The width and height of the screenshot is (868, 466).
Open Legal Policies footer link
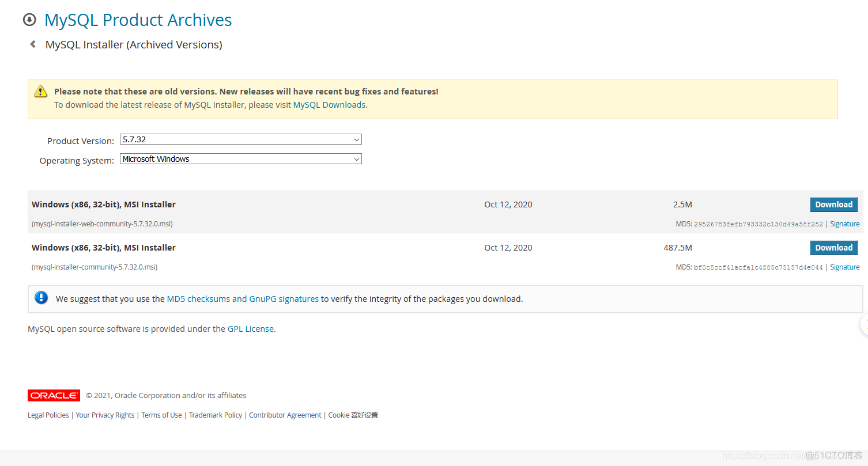pyautogui.click(x=48, y=415)
